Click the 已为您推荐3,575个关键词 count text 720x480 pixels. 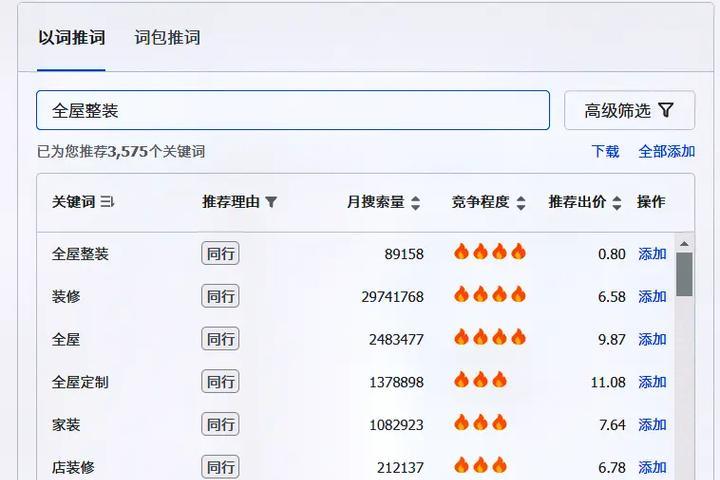click(x=121, y=151)
